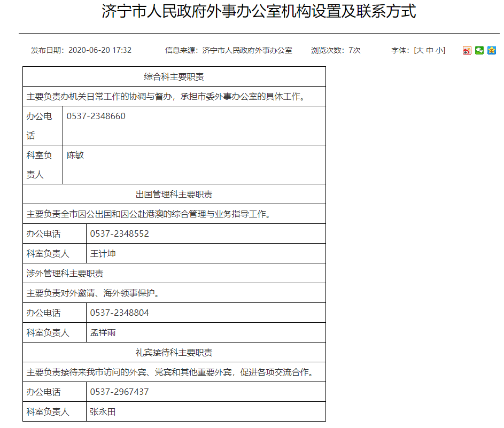Click the page title about 外事办公室机构设置
The width and height of the screenshot is (504, 428).
259,12
